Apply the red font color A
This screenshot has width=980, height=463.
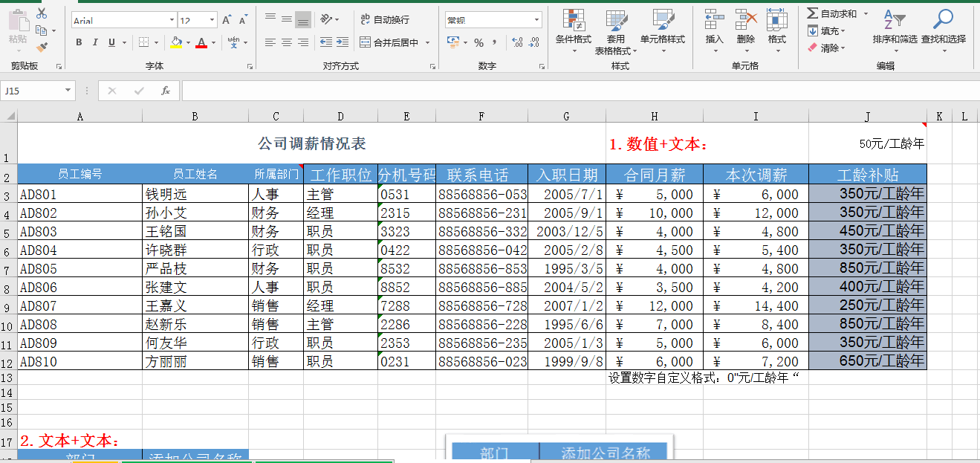(x=201, y=42)
